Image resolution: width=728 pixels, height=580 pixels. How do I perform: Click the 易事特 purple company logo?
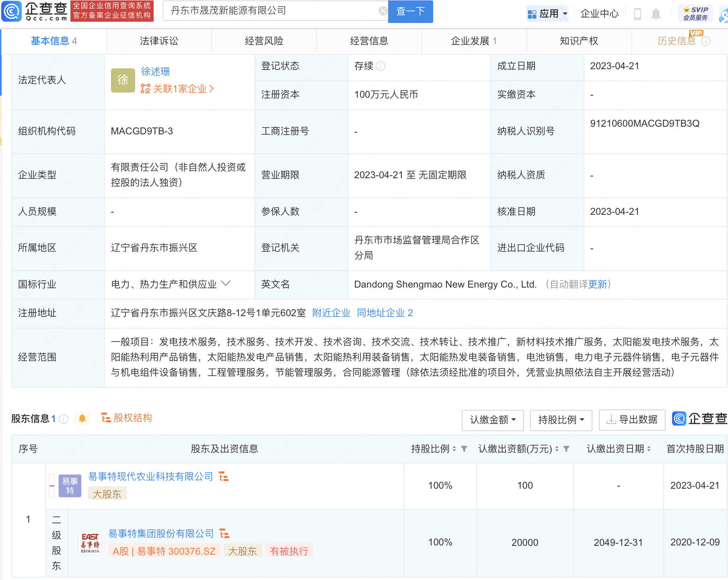pos(70,486)
